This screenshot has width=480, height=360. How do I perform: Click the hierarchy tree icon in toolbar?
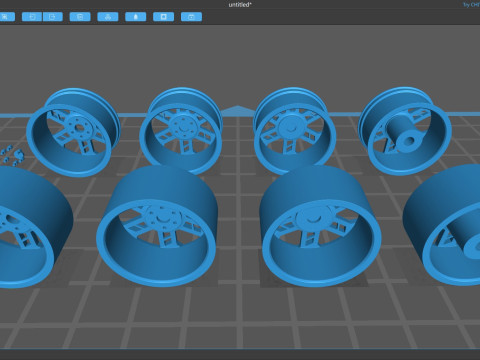[108, 17]
